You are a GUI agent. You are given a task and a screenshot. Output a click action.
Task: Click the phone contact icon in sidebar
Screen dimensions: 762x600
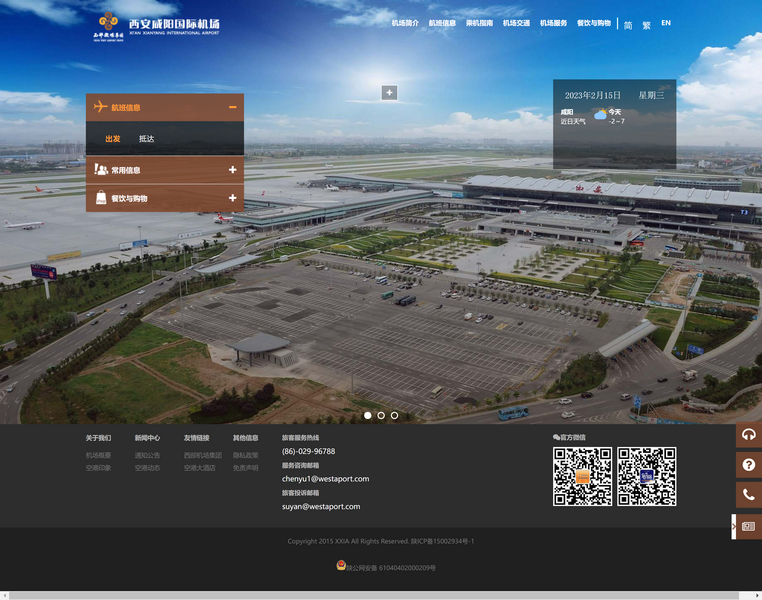click(x=748, y=495)
